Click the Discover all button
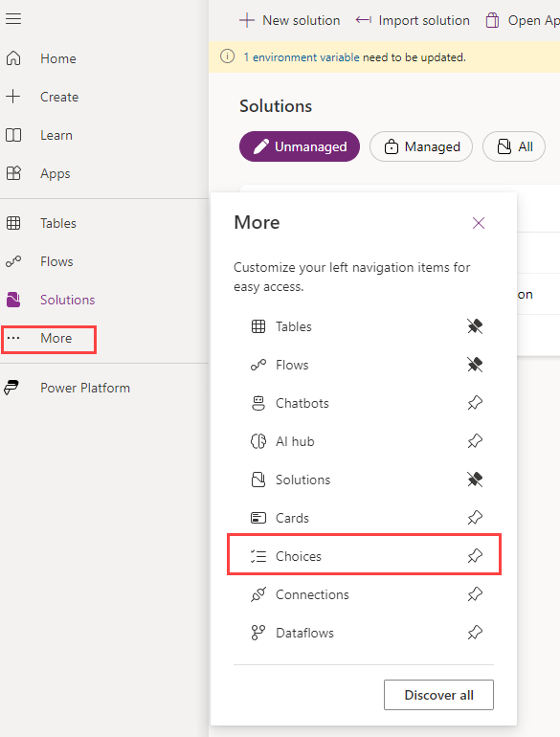The width and height of the screenshot is (560, 737). click(x=438, y=695)
